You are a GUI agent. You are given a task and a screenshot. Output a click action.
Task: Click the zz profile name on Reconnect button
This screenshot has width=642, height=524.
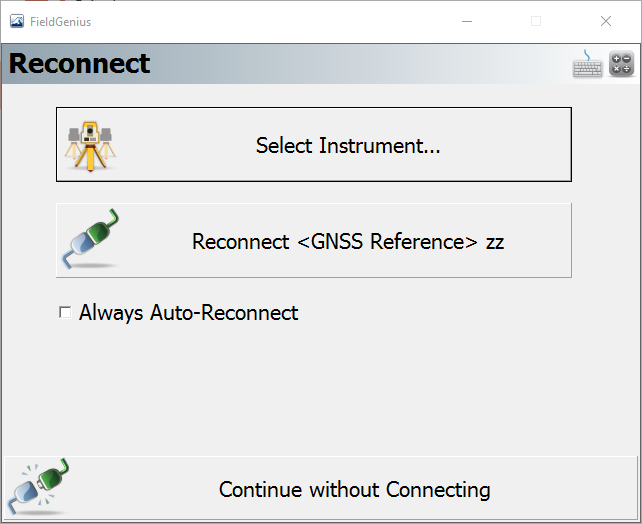pyautogui.click(x=495, y=242)
